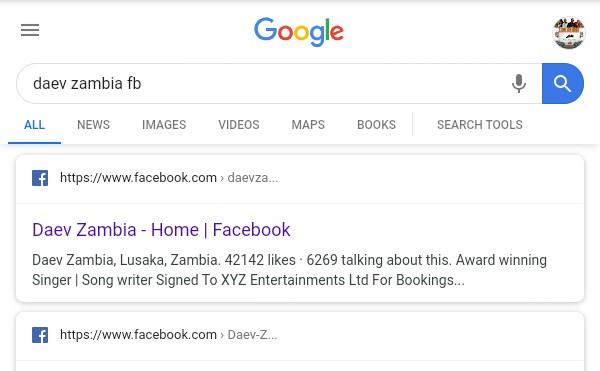Click the blue search magnifier button
Image resolution: width=600 pixels, height=371 pixels.
click(563, 83)
